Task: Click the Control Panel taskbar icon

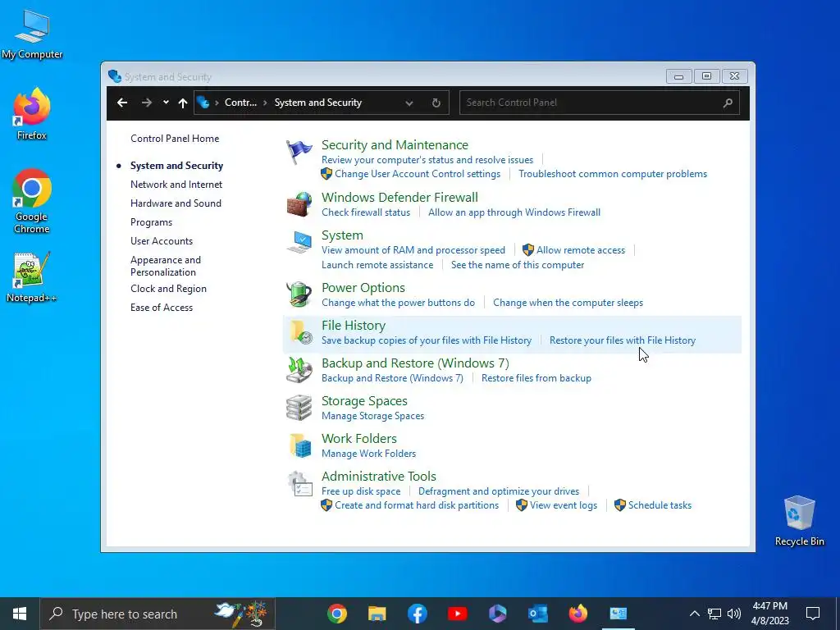Action: (x=619, y=614)
